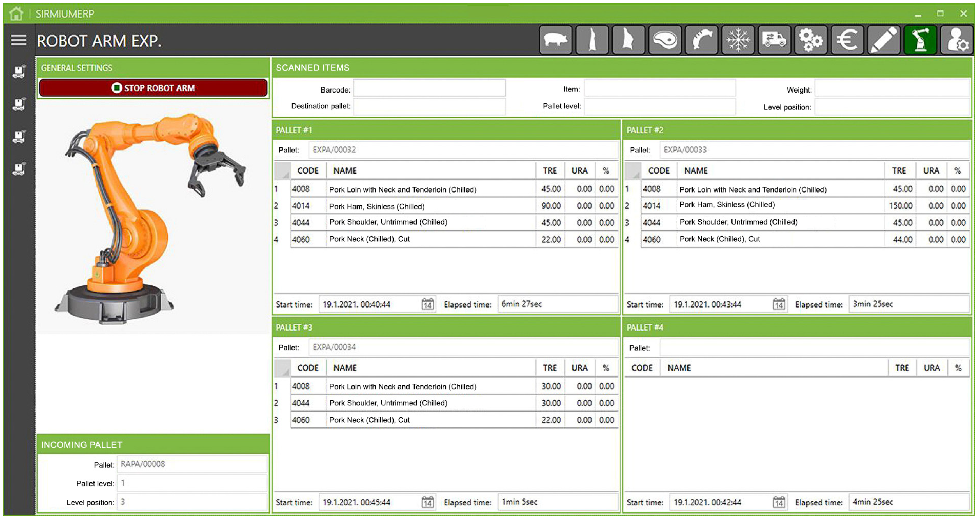The width and height of the screenshot is (980, 520).
Task: Open the snowflake freezing module
Action: [x=738, y=40]
